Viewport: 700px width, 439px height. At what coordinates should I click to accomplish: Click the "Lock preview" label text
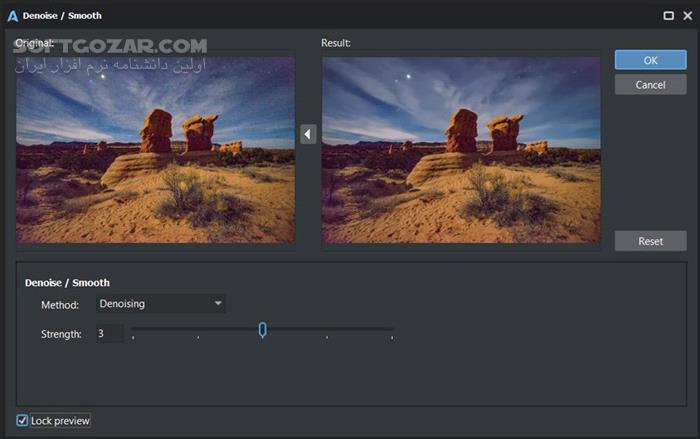(60, 421)
